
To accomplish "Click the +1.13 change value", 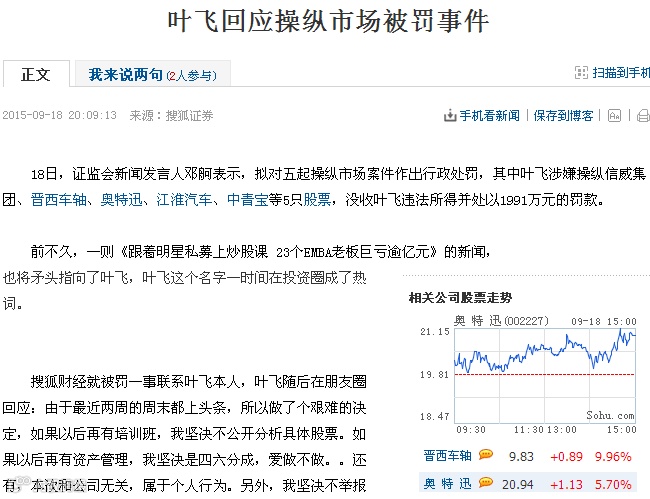I will [x=566, y=484].
